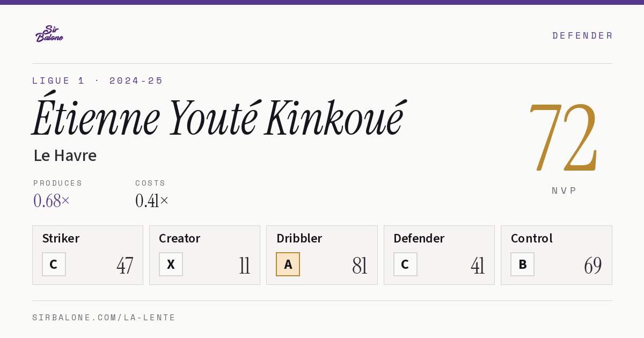The image size is (644, 338).
Task: Click the 0.68× produces value
Action: (x=52, y=201)
